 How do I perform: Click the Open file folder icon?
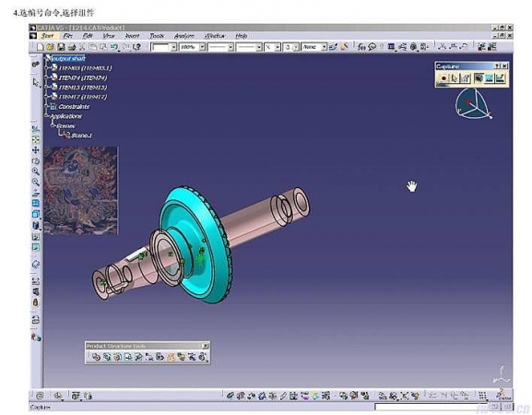(50, 47)
